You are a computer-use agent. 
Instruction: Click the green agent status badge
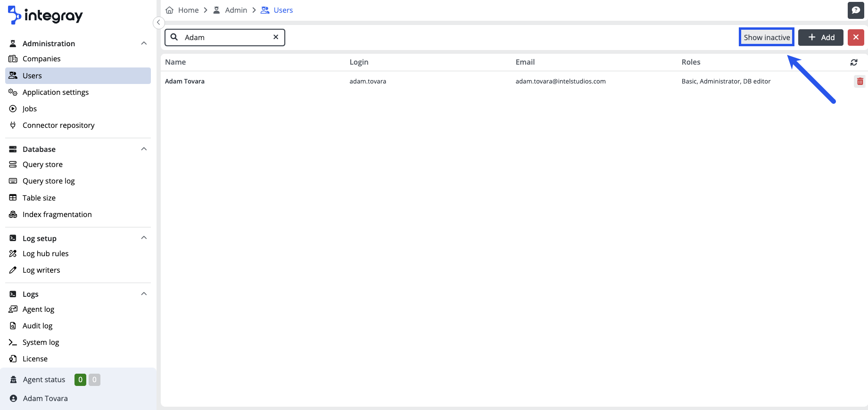(x=80, y=380)
